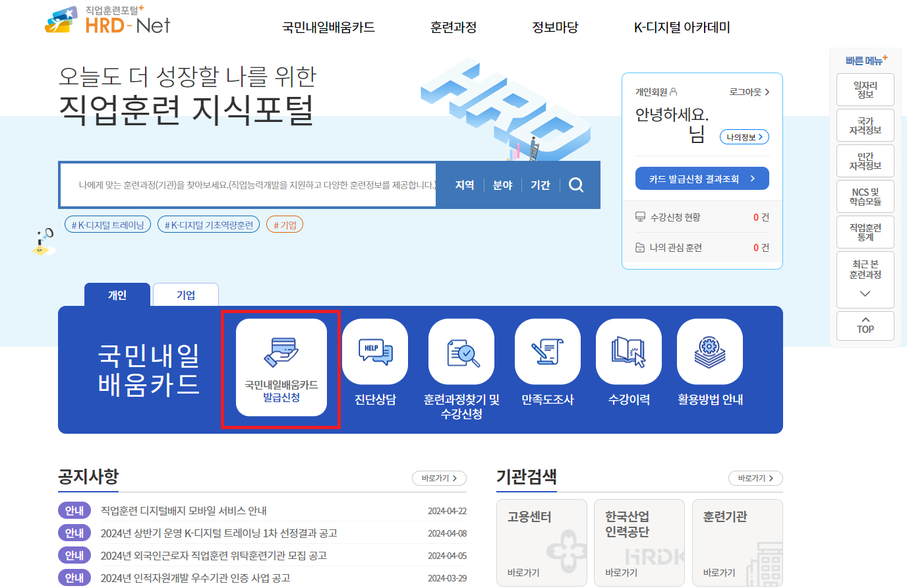View 수강이력 via the open-book icon
The width and height of the screenshot is (907, 588).
coord(628,351)
